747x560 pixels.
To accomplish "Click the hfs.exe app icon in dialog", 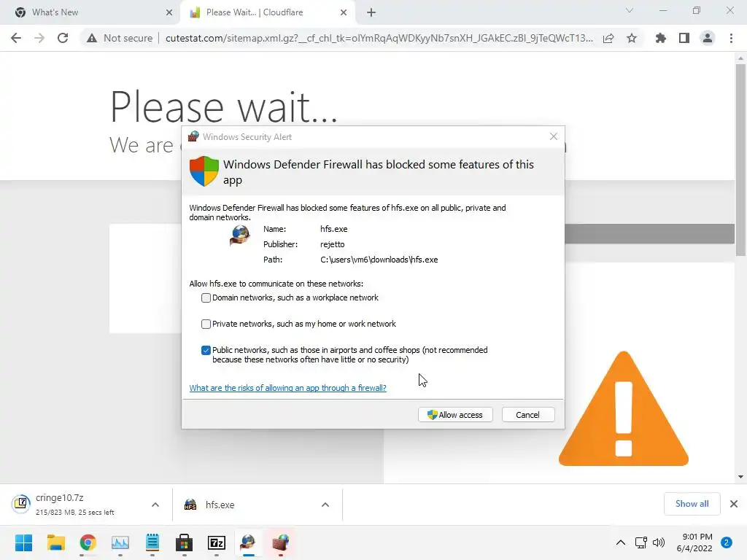I will [x=240, y=236].
